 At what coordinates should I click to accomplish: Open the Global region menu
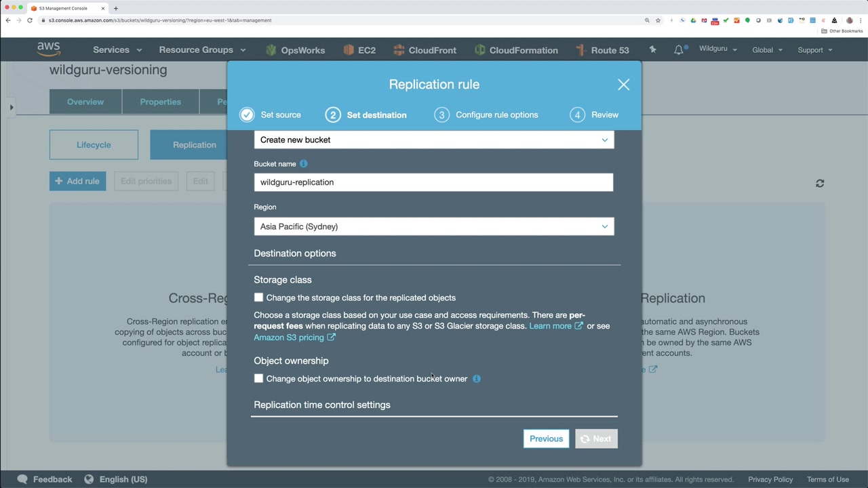pyautogui.click(x=767, y=49)
